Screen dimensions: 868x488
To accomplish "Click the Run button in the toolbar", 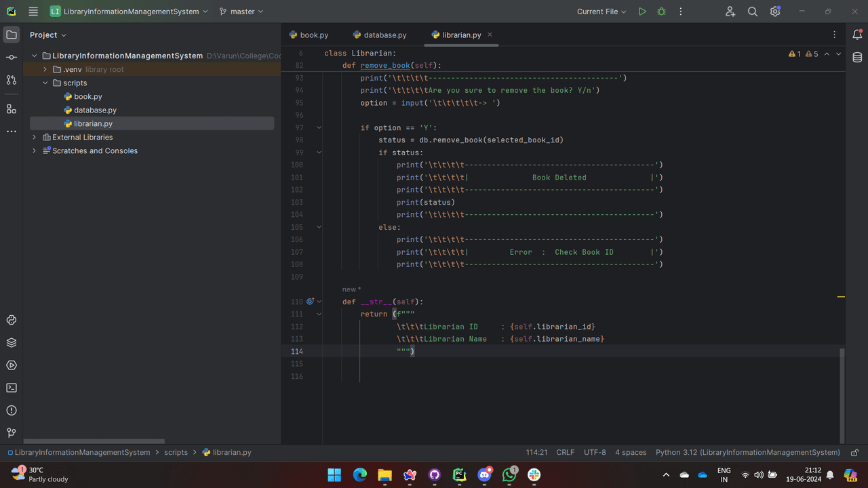I will pyautogui.click(x=642, y=12).
